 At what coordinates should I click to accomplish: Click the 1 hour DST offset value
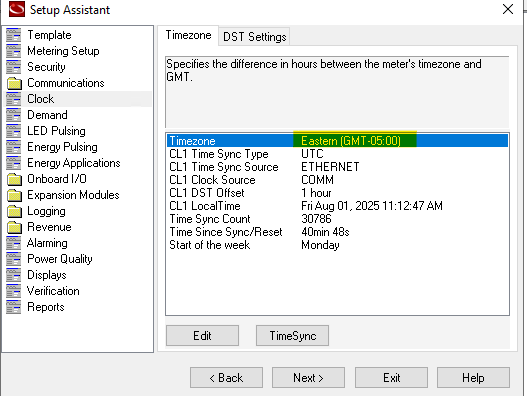point(316,193)
